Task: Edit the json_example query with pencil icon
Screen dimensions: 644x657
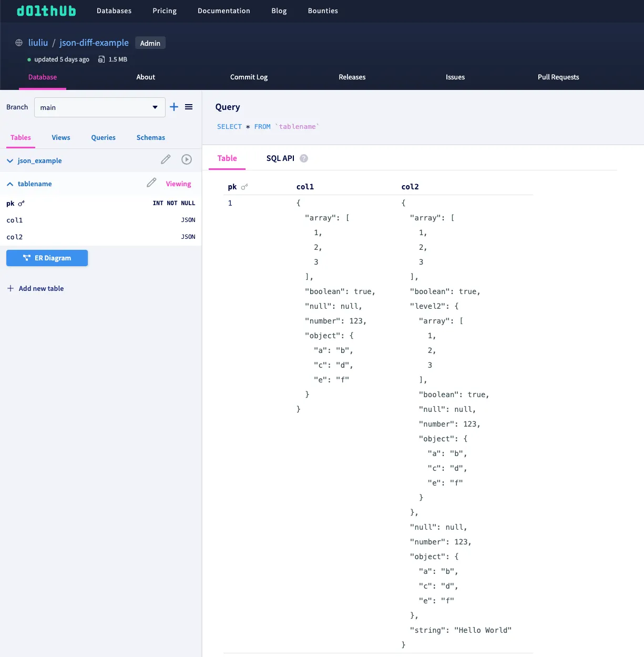Action: tap(166, 159)
